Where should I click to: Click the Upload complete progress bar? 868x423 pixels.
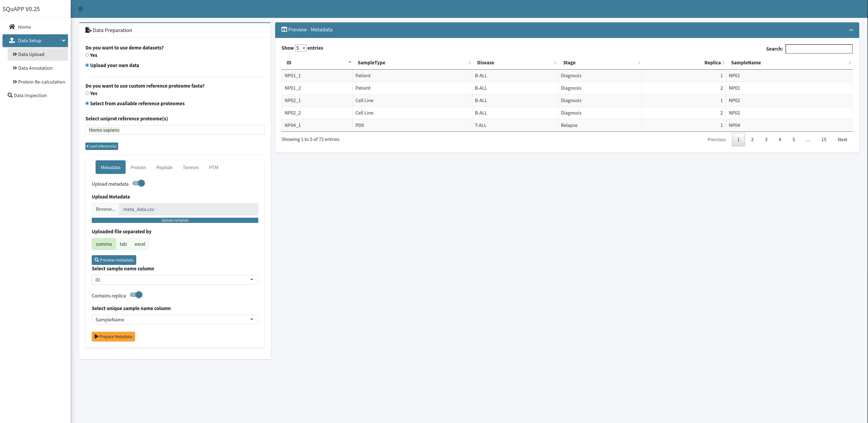click(x=175, y=220)
